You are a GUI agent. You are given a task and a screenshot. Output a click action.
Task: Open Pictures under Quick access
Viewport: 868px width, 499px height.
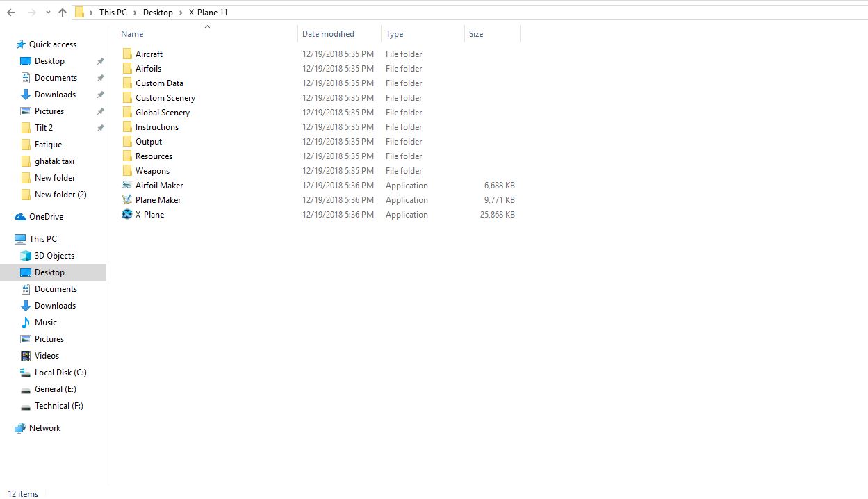49,111
